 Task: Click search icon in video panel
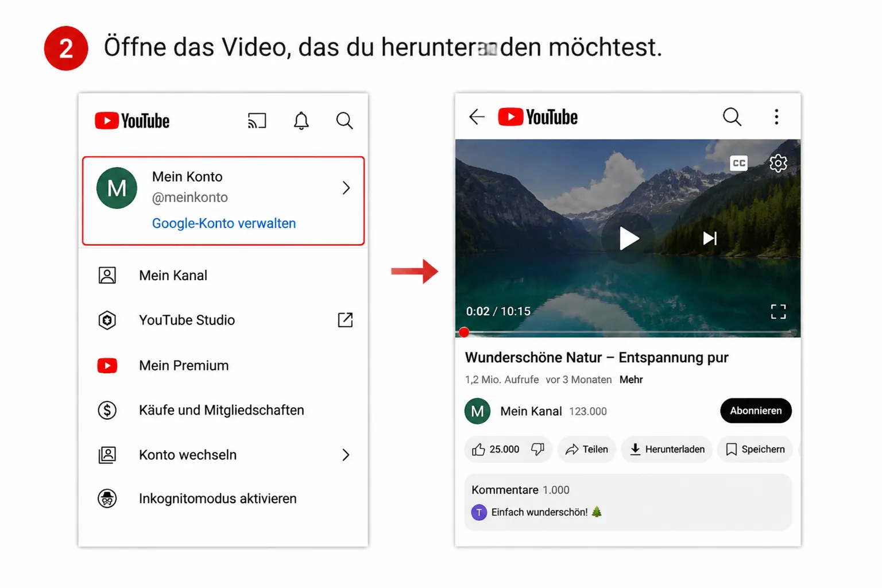pyautogui.click(x=732, y=117)
